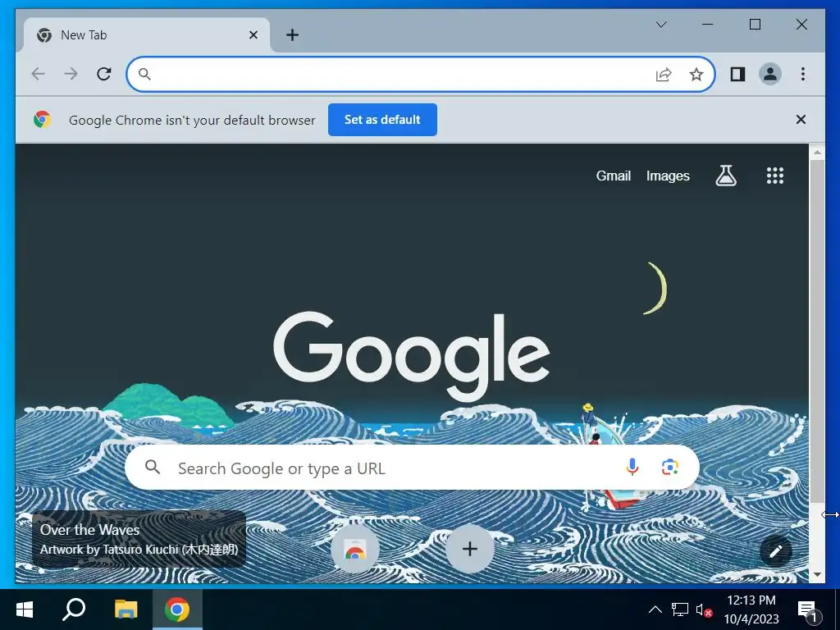The height and width of the screenshot is (630, 840).
Task: Click the page vertical scrollbar thumb
Action: (817, 331)
